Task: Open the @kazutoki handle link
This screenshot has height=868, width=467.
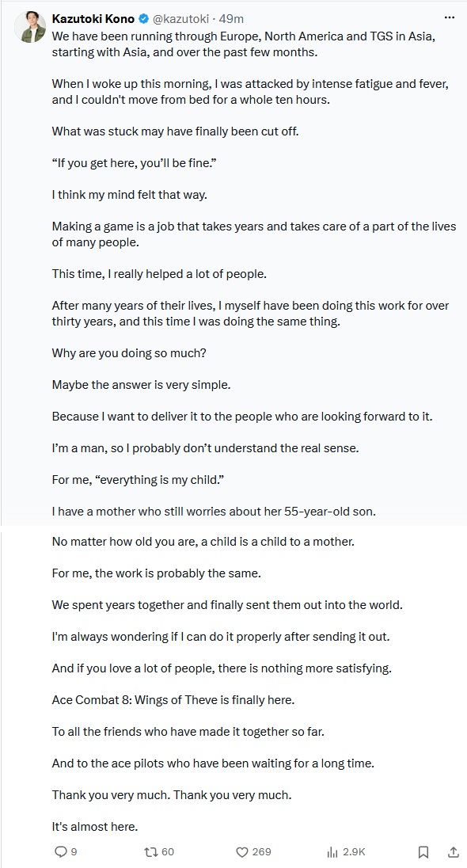Action: pyautogui.click(x=180, y=19)
